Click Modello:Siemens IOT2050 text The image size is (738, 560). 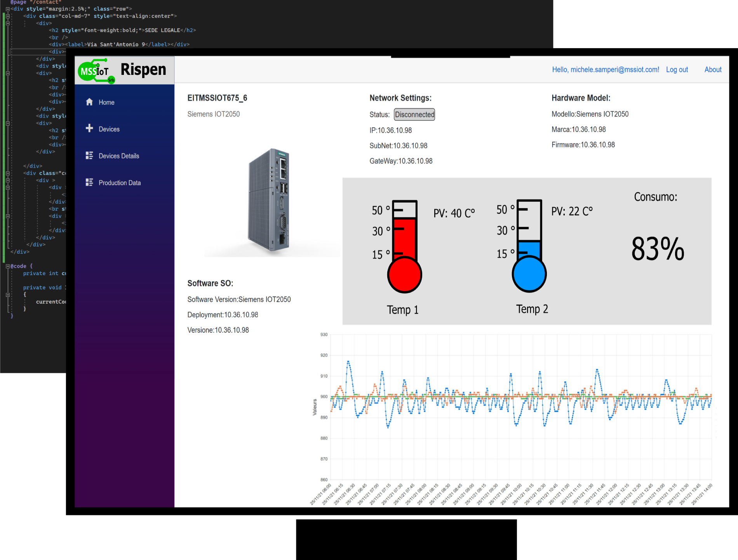point(590,114)
